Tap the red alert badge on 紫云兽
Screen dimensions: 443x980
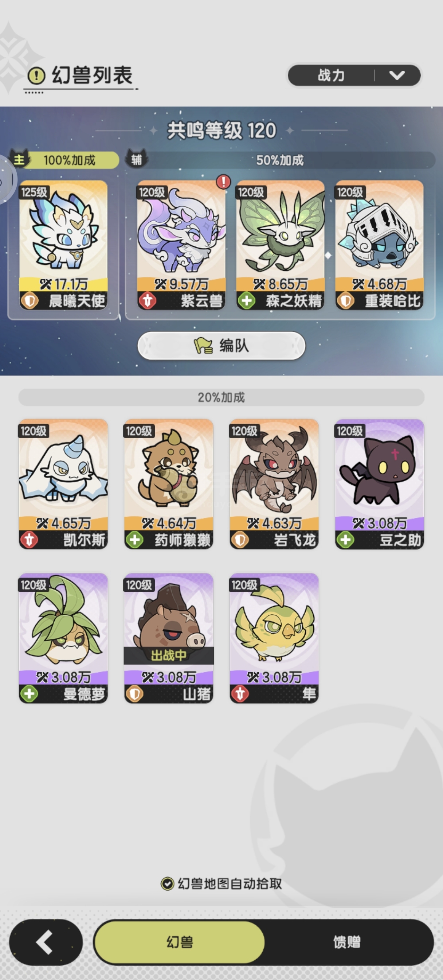tap(223, 182)
